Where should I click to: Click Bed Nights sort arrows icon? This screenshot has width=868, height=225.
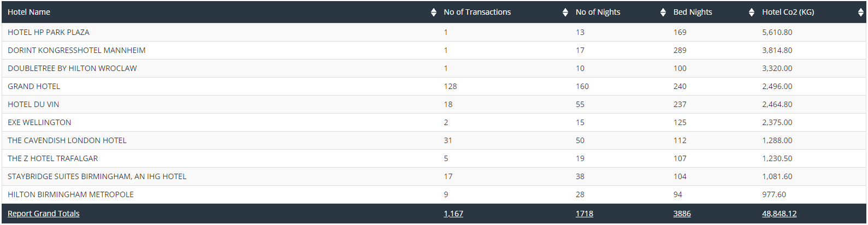(752, 12)
